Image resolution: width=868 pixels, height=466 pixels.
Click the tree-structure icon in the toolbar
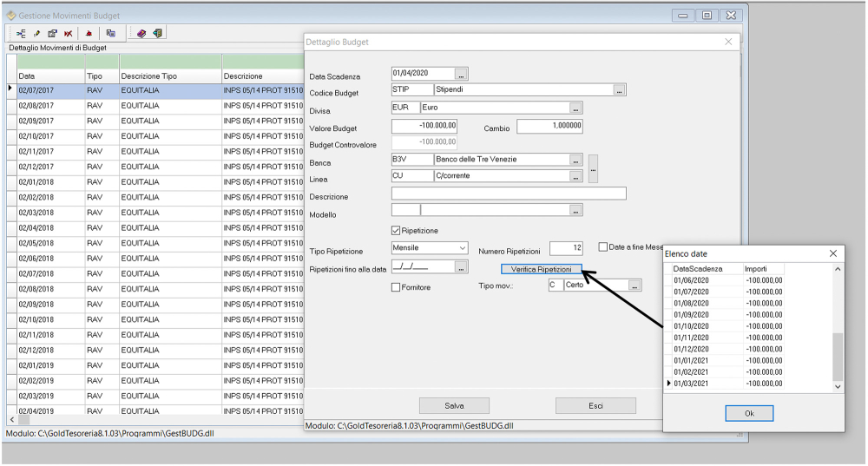coord(21,33)
